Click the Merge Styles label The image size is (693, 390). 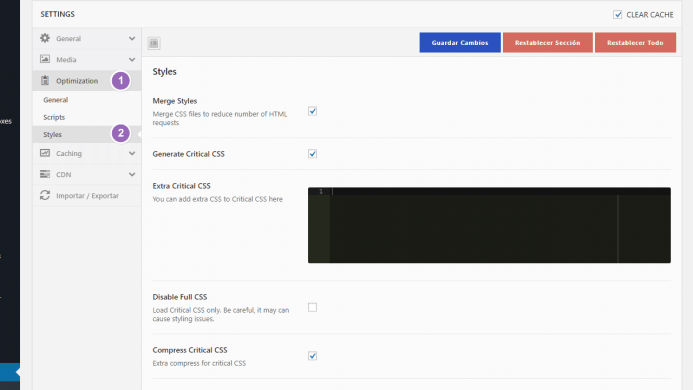[x=175, y=101]
